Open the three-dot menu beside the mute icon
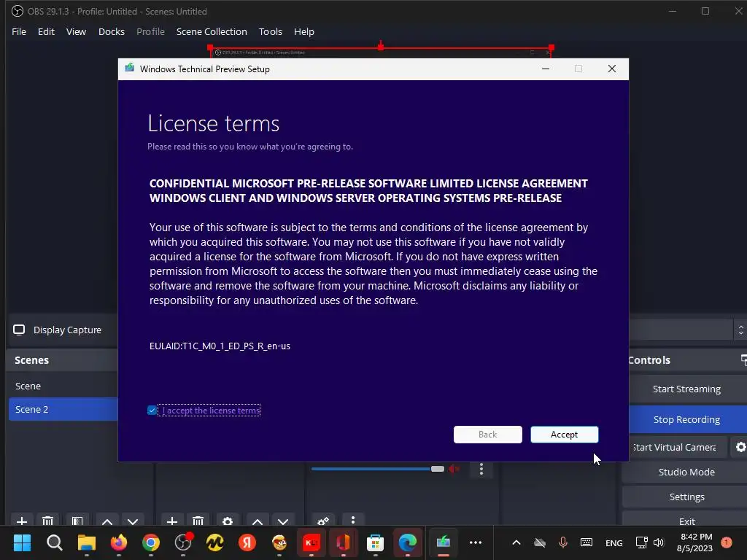 point(481,469)
